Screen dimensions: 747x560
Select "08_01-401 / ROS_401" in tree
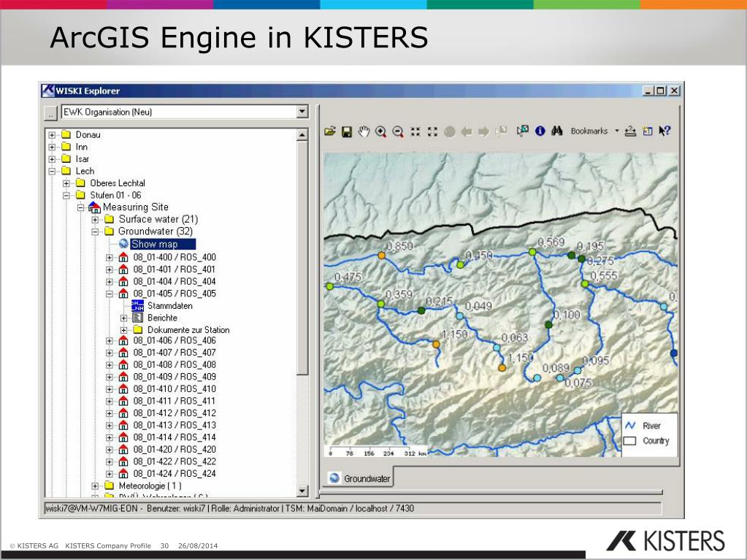(x=175, y=269)
